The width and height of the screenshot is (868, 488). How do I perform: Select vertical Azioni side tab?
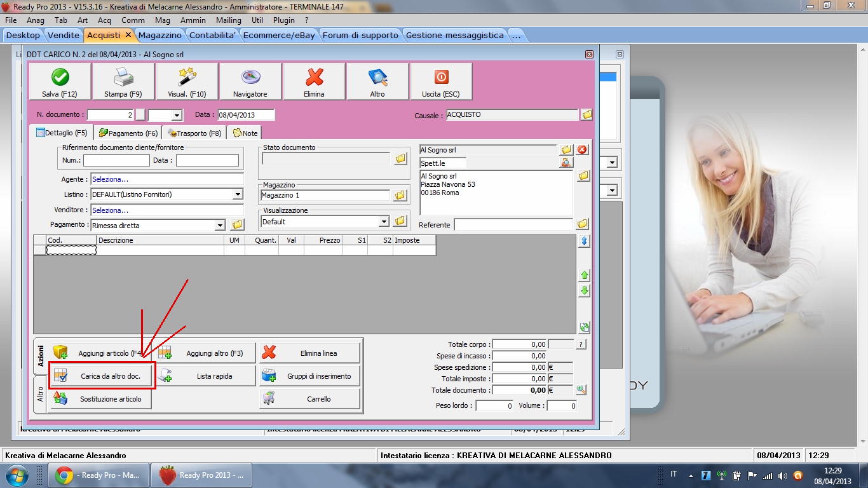(x=40, y=356)
